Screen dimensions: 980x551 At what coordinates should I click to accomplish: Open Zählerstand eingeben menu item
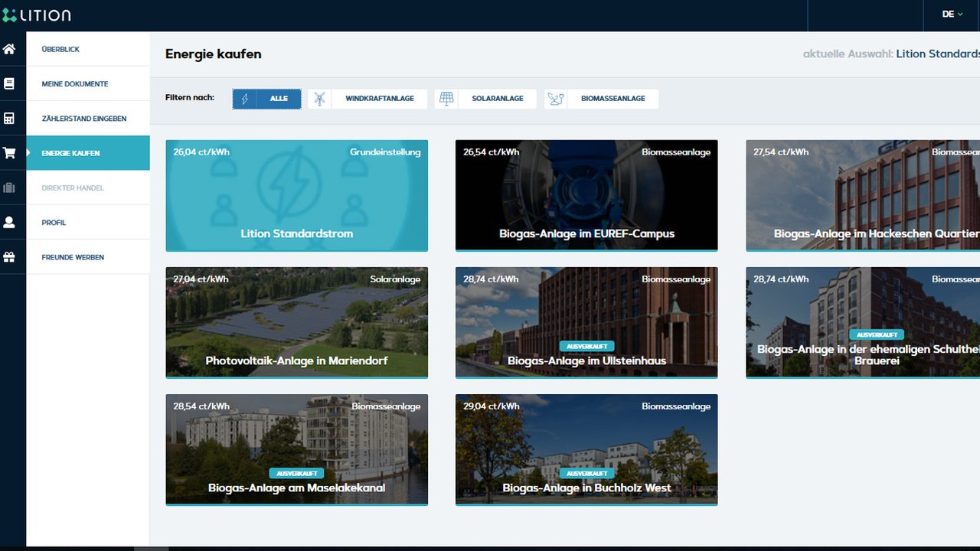tap(88, 119)
